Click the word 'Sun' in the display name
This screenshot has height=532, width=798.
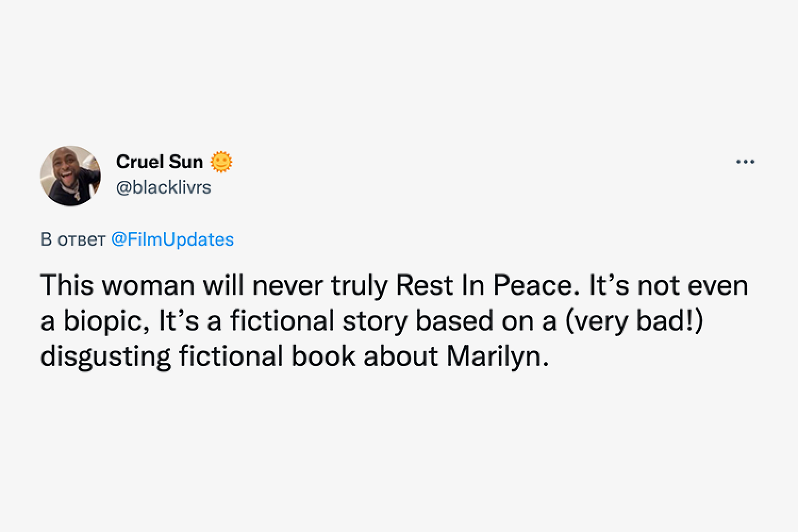(x=186, y=162)
